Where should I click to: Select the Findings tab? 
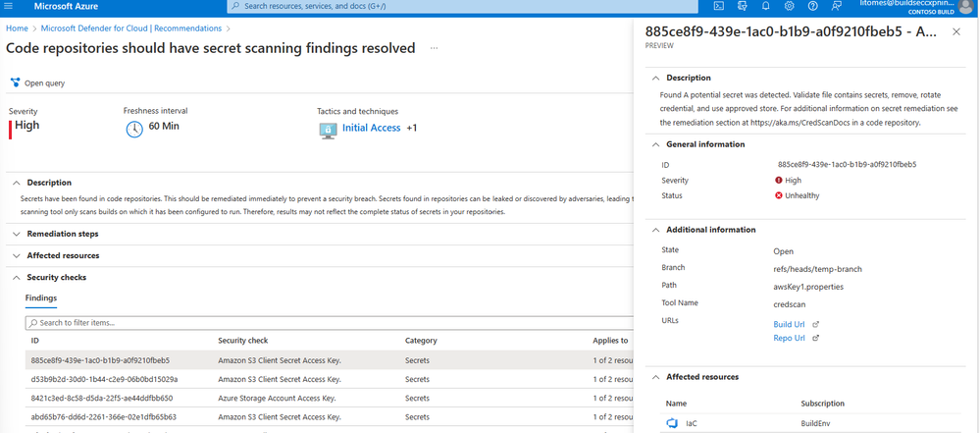coord(40,298)
